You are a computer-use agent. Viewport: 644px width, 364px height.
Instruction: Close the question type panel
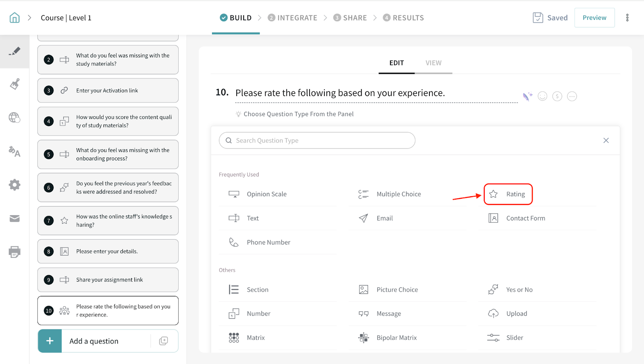606,140
